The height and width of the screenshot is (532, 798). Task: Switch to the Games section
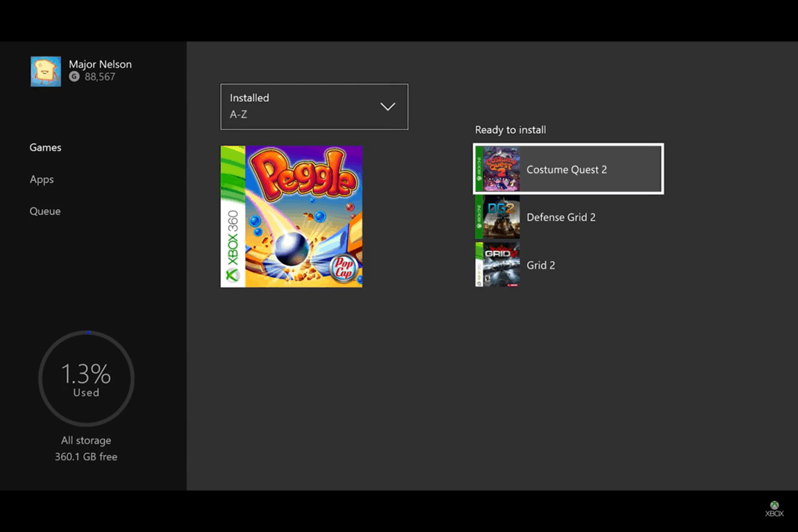(x=45, y=148)
